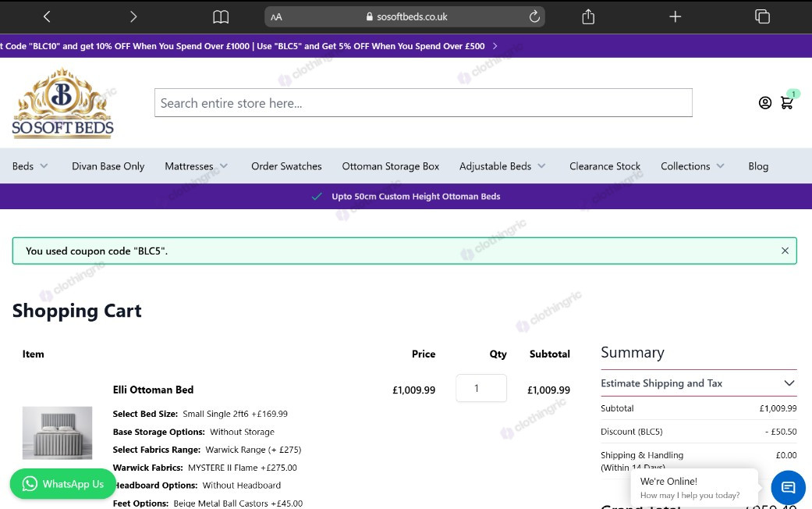
Task: Open the live chat bubble icon
Action: click(788, 487)
